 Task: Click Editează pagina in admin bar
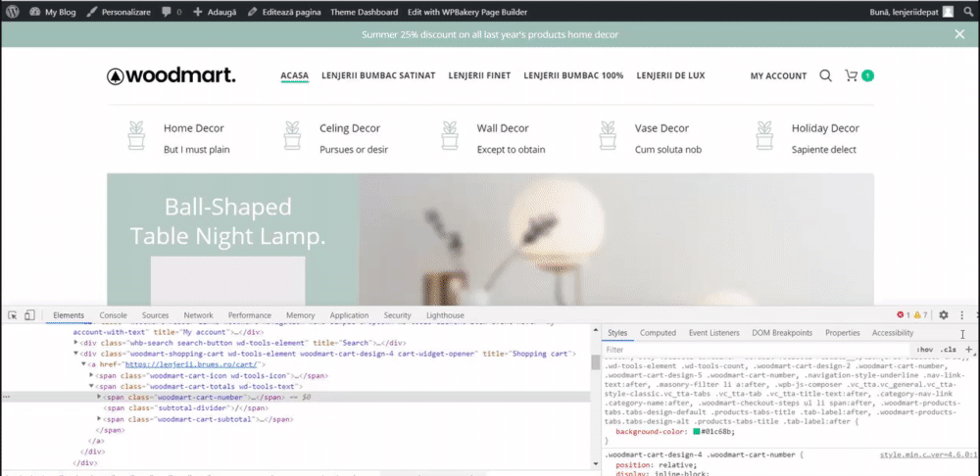[x=284, y=12]
